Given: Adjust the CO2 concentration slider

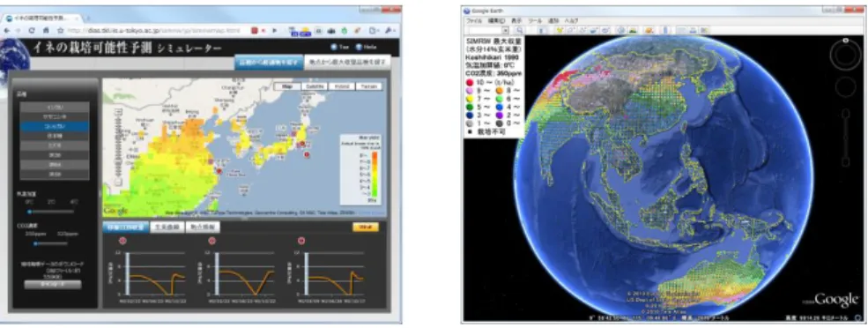Looking at the screenshot, I should coord(50,243).
